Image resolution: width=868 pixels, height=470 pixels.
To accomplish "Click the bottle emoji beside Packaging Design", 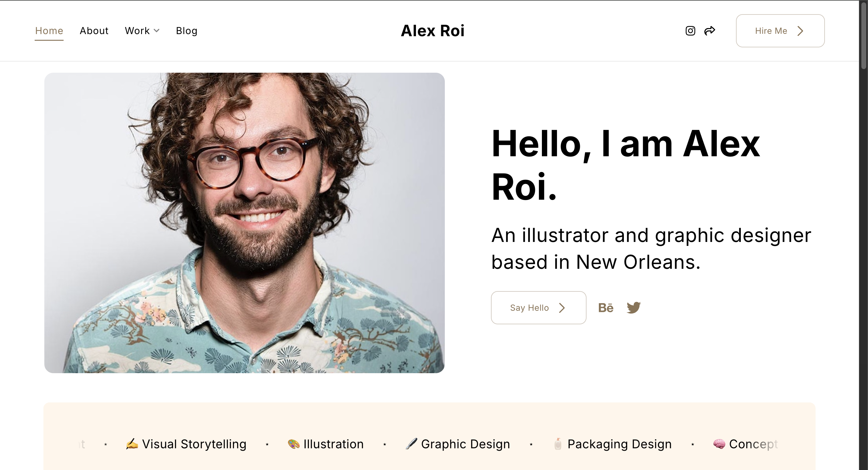I will click(x=558, y=444).
